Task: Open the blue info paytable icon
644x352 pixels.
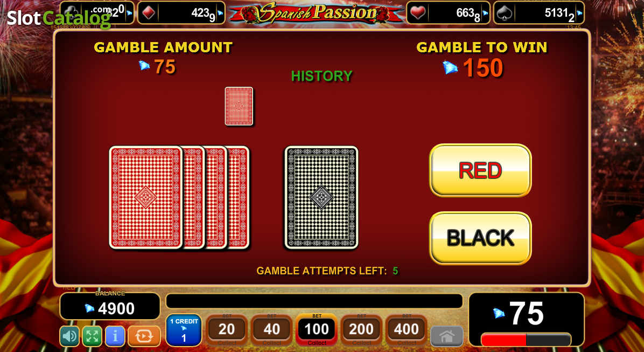Action: [115, 336]
